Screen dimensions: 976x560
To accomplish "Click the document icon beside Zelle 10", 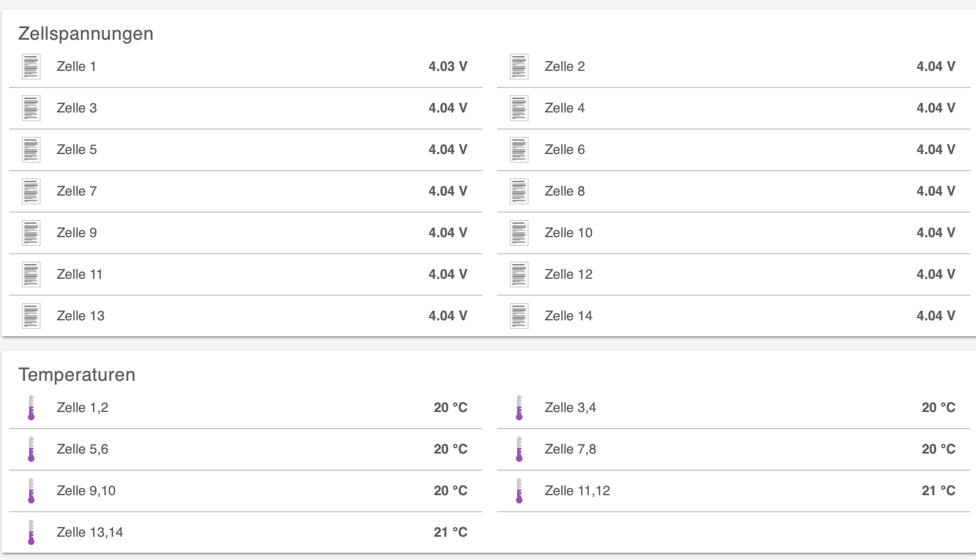I will click(519, 233).
